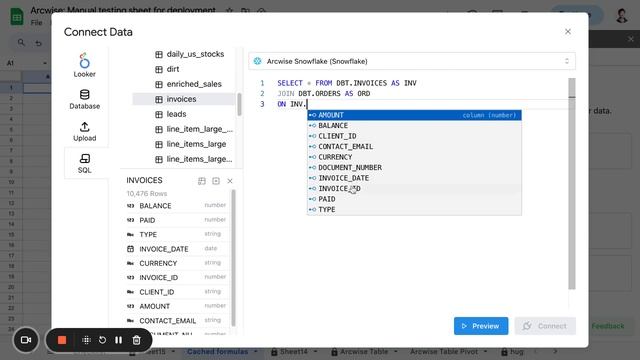640x360 pixels.
Task: Click the SQL editor vertical scrollbar
Action: (572, 184)
